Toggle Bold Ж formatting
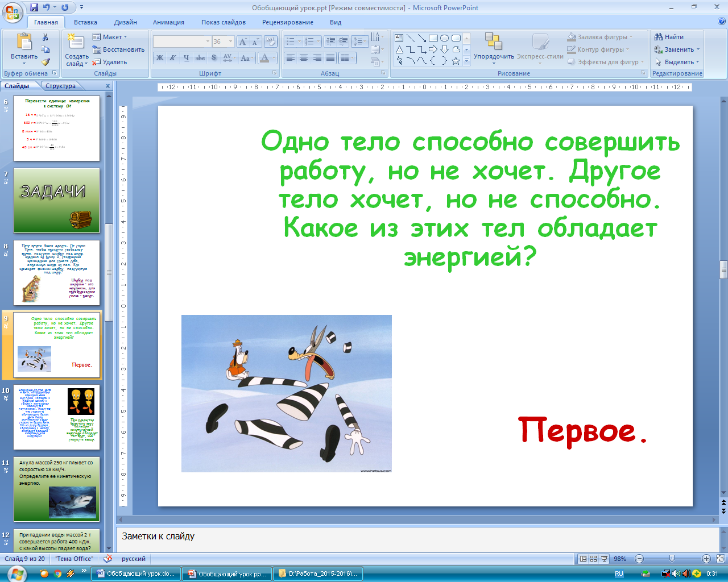The width and height of the screenshot is (728, 582). pyautogui.click(x=160, y=58)
